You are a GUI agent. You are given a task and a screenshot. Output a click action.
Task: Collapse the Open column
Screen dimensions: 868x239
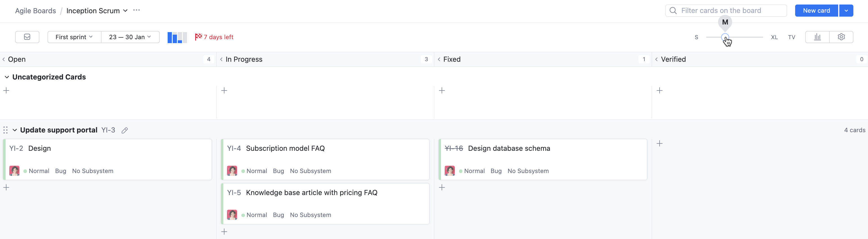(4, 59)
